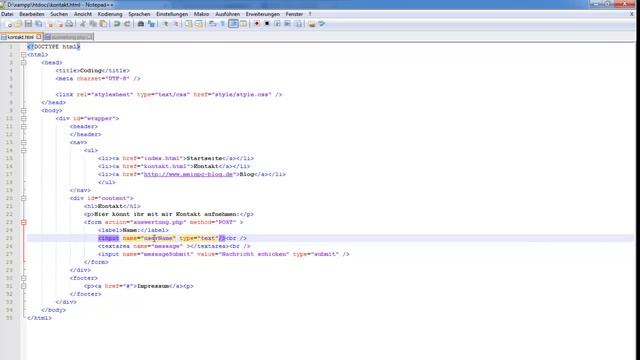Undo the last edit with the green arrow
Screen dimensions: 640x360
117,24
